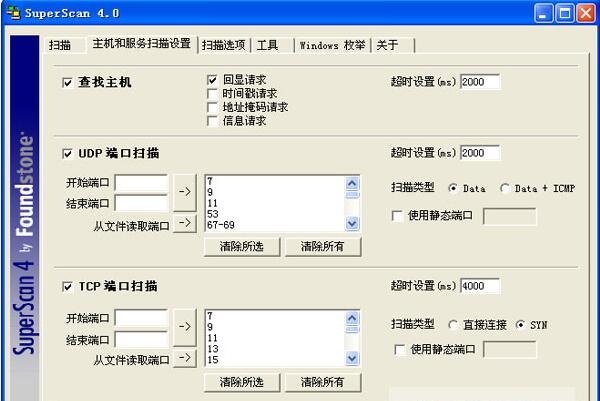The width and height of the screenshot is (600, 401).
Task: Click the 查找主机 timeout field showing 2000
Action: [480, 82]
